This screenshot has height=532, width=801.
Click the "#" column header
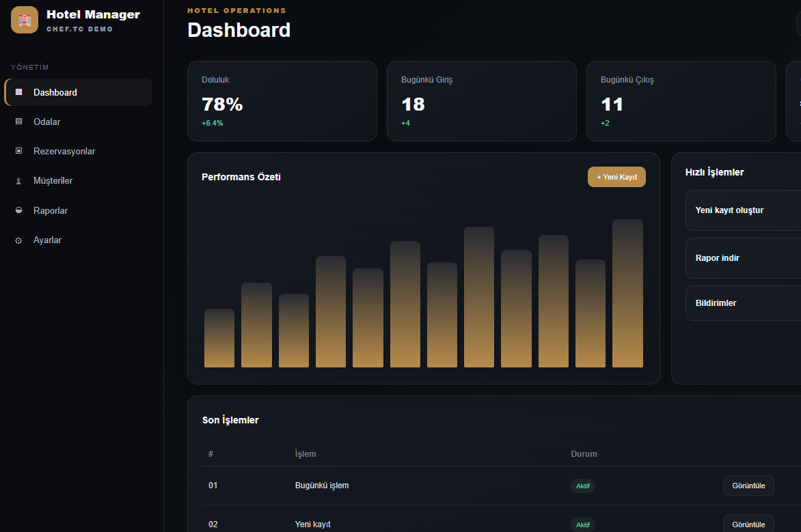coord(211,454)
